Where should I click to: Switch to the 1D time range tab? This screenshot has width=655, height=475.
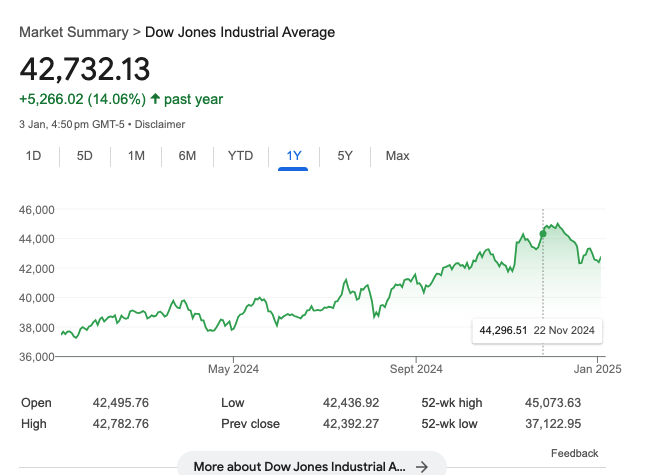point(33,156)
